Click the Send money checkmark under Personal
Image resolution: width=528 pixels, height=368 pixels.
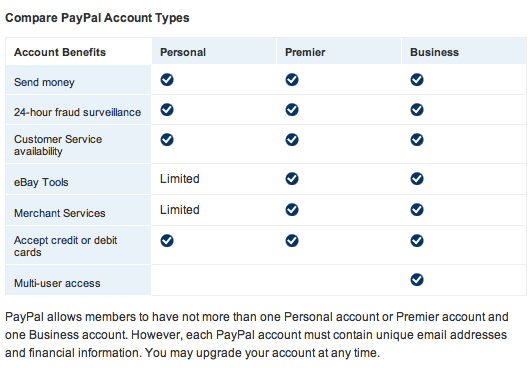[x=167, y=80]
